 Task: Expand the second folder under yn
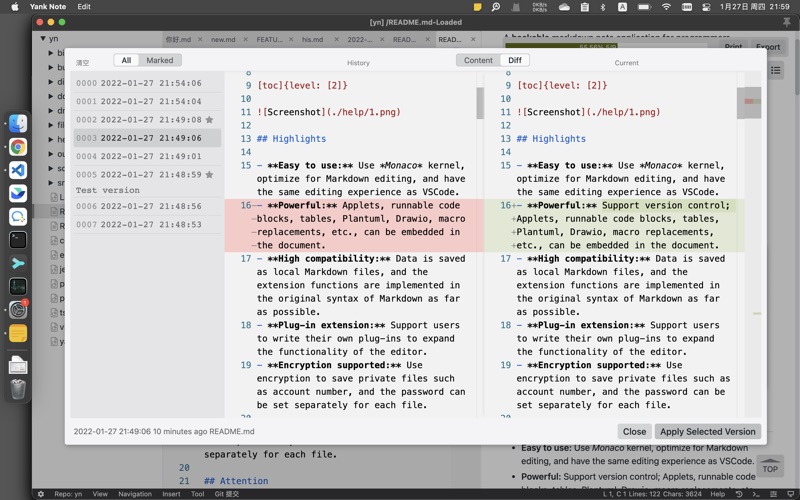(51, 67)
